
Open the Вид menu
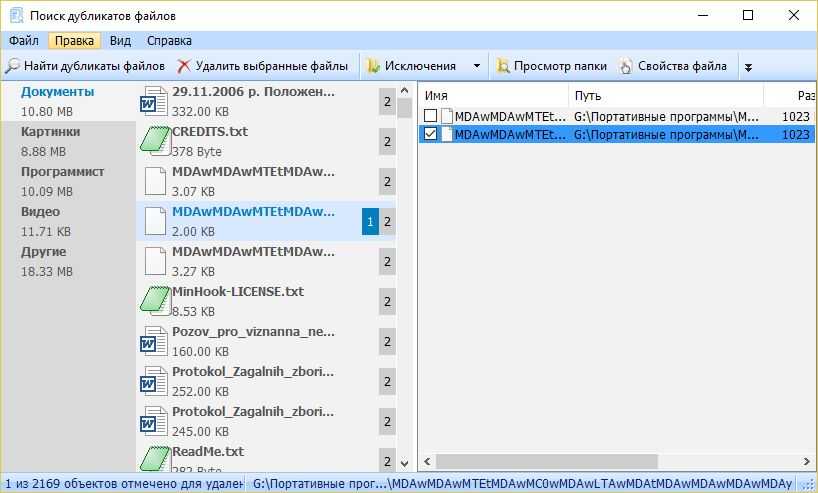pos(120,41)
